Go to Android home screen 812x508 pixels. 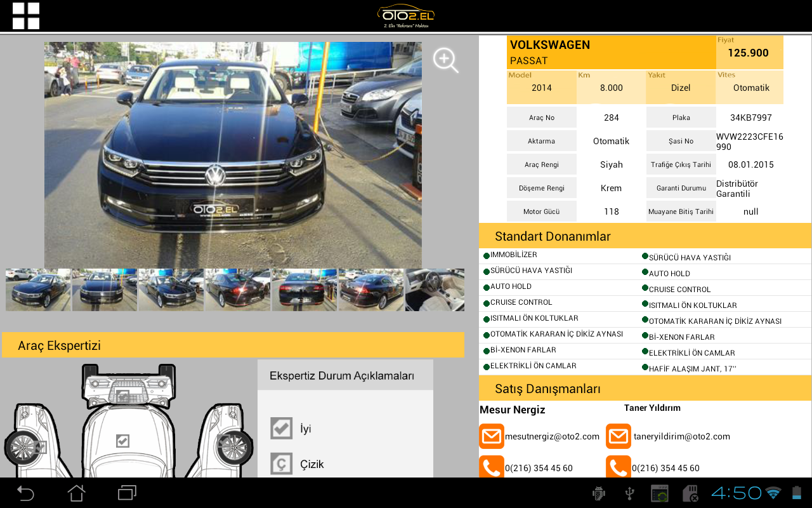pyautogui.click(x=76, y=493)
